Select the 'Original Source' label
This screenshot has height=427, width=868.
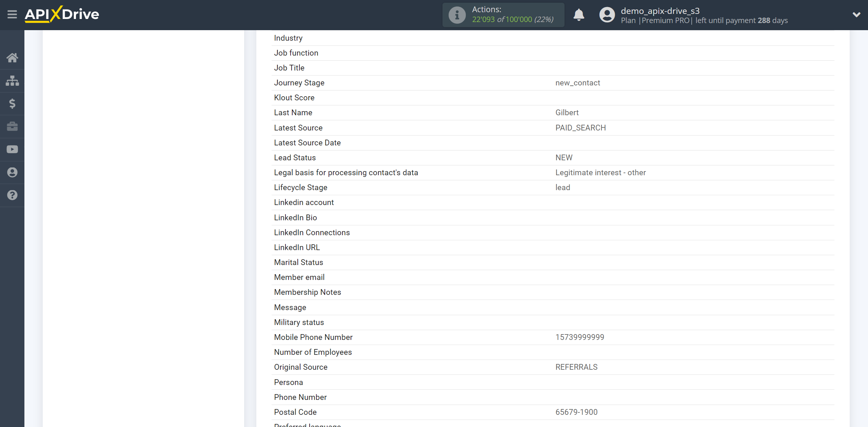301,367
